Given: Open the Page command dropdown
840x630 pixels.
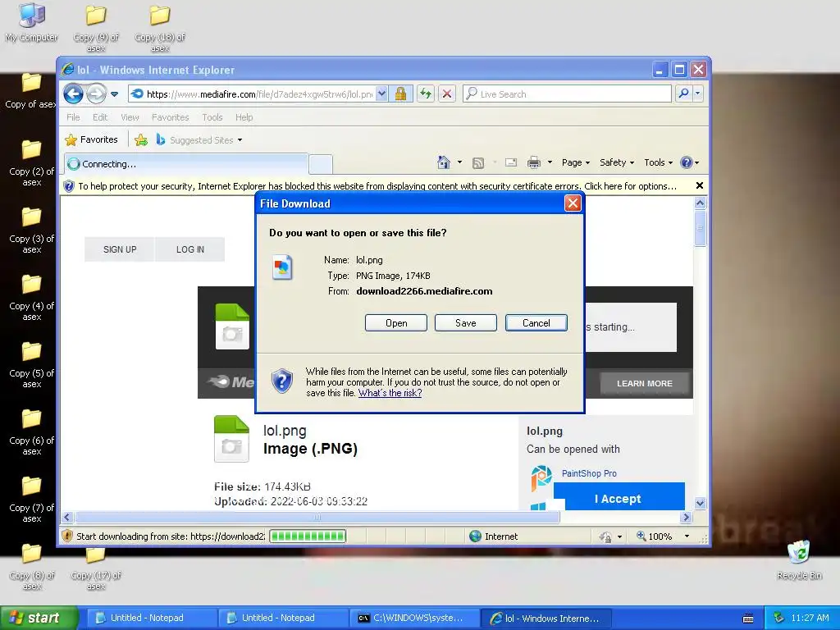Looking at the screenshot, I should click(x=575, y=162).
